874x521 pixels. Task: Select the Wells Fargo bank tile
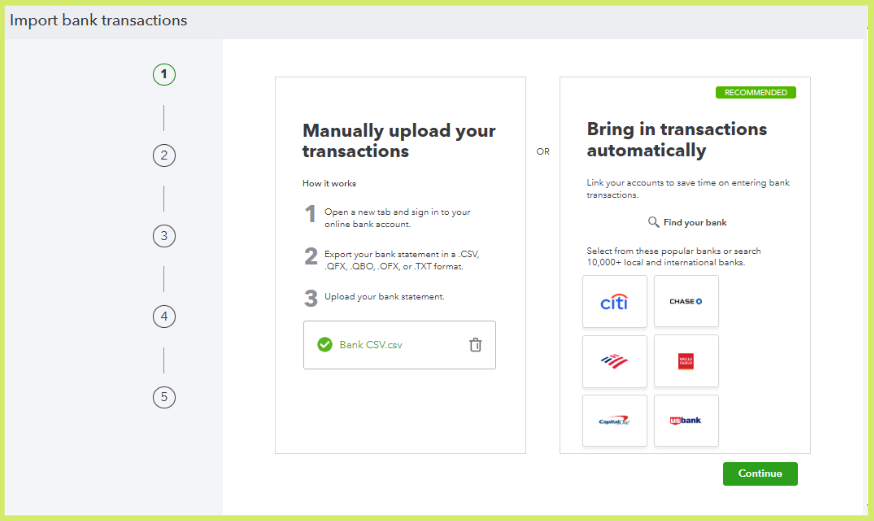[x=686, y=361]
